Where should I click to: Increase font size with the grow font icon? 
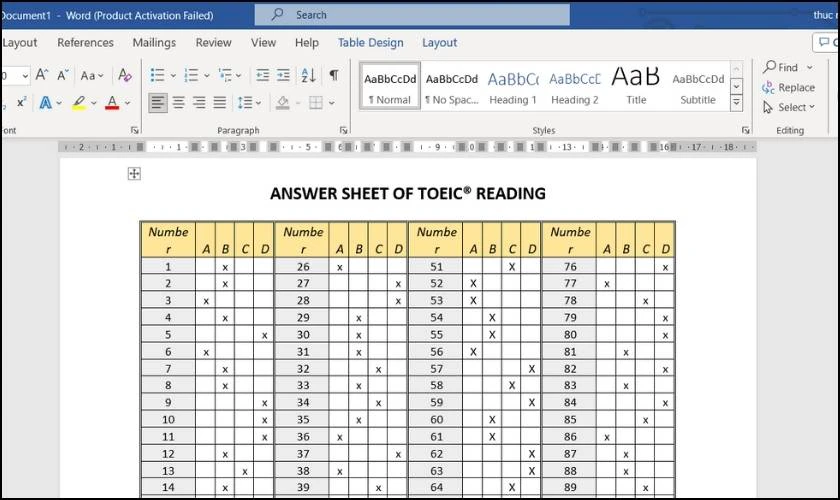42,75
